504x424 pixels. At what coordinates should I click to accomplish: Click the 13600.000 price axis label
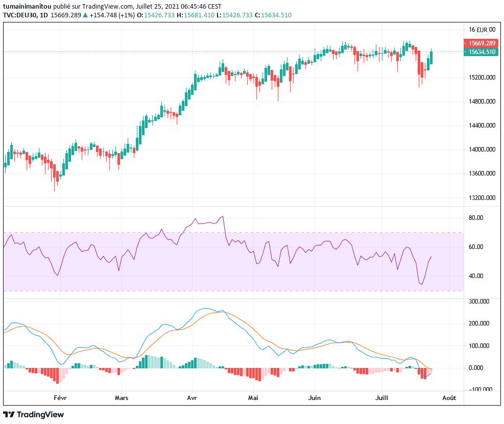tap(482, 173)
